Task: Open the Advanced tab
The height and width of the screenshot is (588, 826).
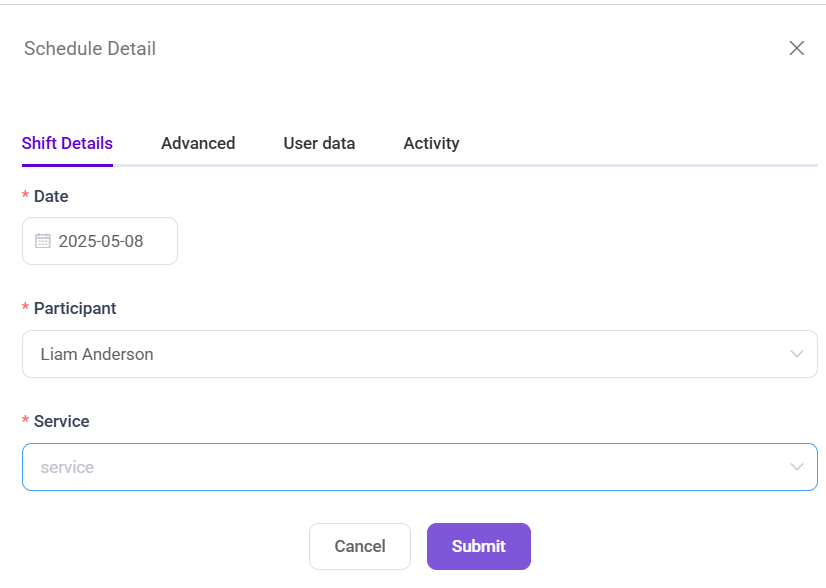Action: (198, 143)
